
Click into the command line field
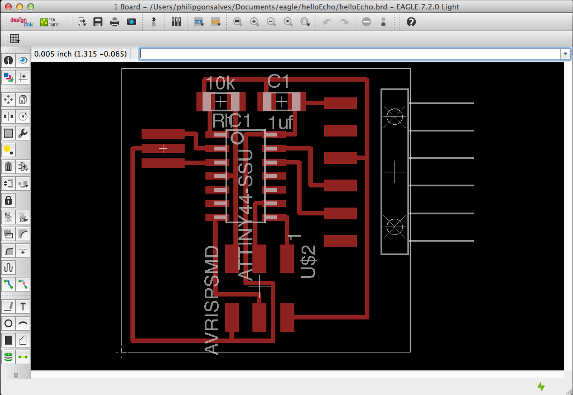coord(350,54)
